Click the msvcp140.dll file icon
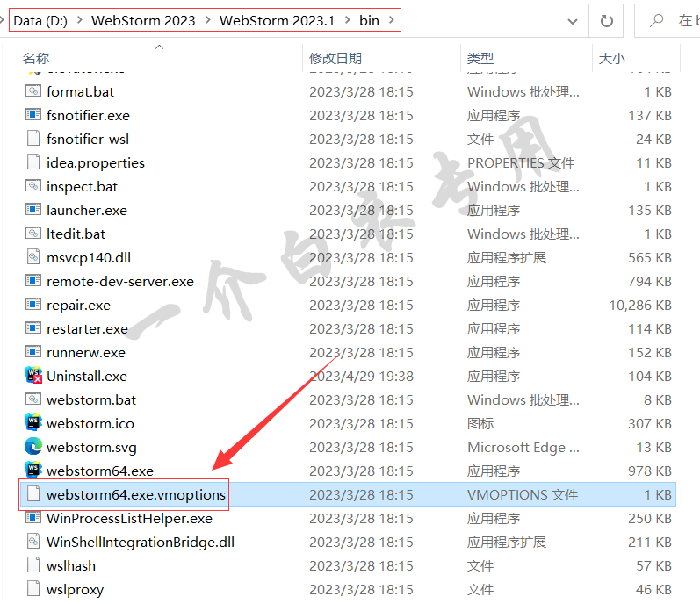Screen dimensions: 700x604 point(33,257)
